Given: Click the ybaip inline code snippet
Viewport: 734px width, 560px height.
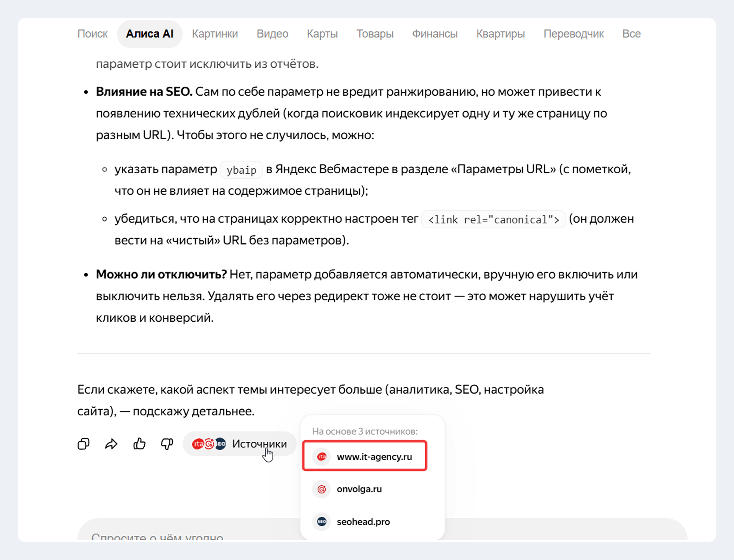Looking at the screenshot, I should [241, 170].
